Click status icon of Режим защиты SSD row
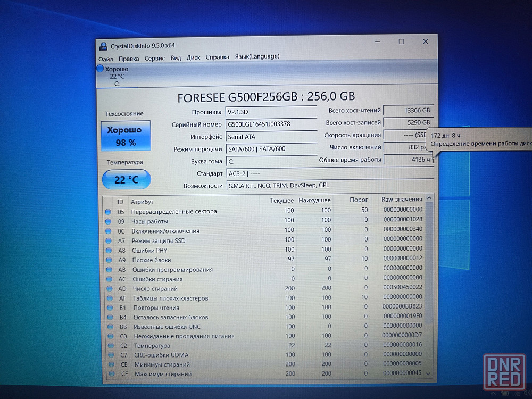This screenshot has width=532, height=399. 109,241
